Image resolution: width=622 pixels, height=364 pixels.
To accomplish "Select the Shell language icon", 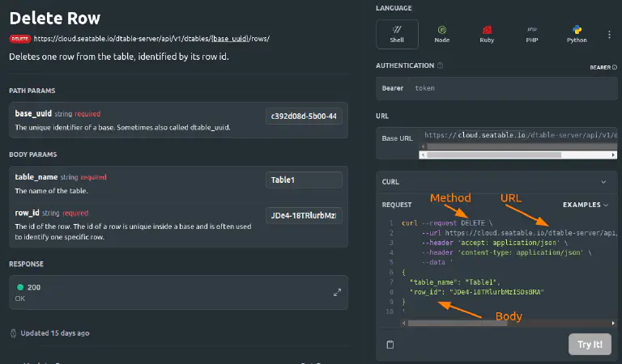I will [398, 34].
